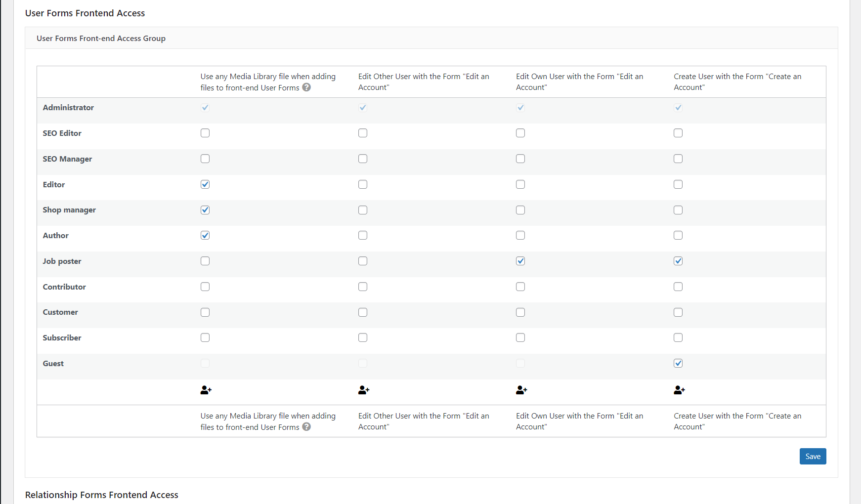Uncheck Guest Create User checkbox
Viewport: 861px width, 504px height.
click(x=678, y=363)
